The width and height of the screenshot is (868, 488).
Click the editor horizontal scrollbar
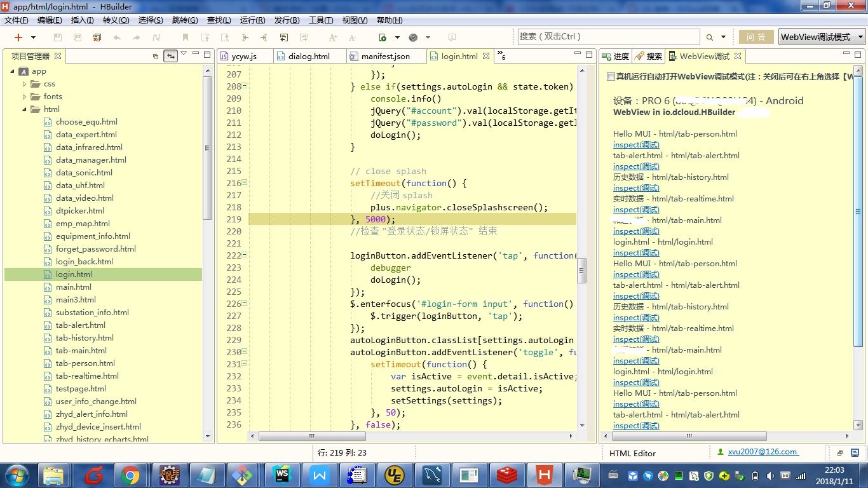coord(312,437)
